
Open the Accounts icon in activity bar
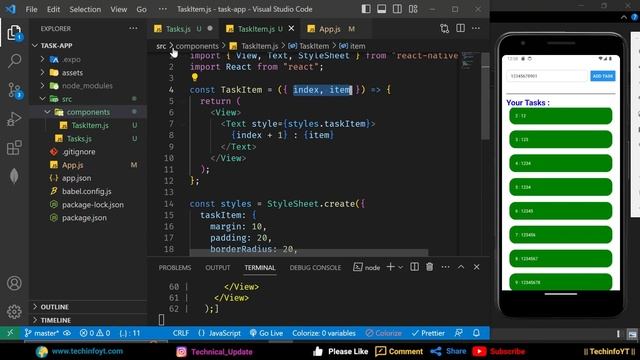(x=14, y=283)
